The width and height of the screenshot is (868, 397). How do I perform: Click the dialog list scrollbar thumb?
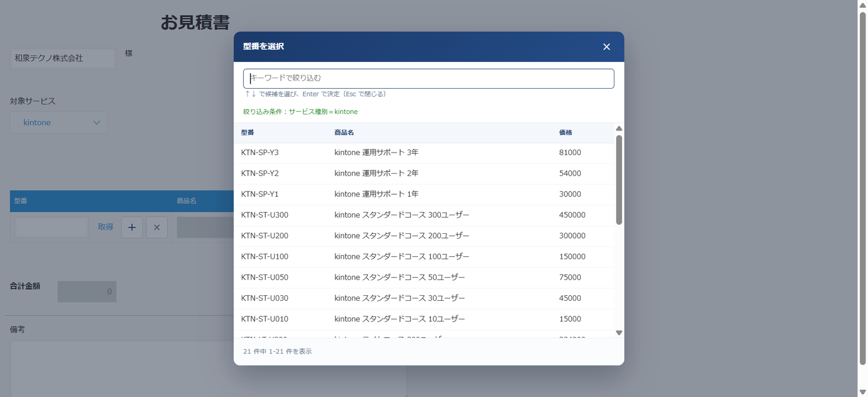(619, 180)
